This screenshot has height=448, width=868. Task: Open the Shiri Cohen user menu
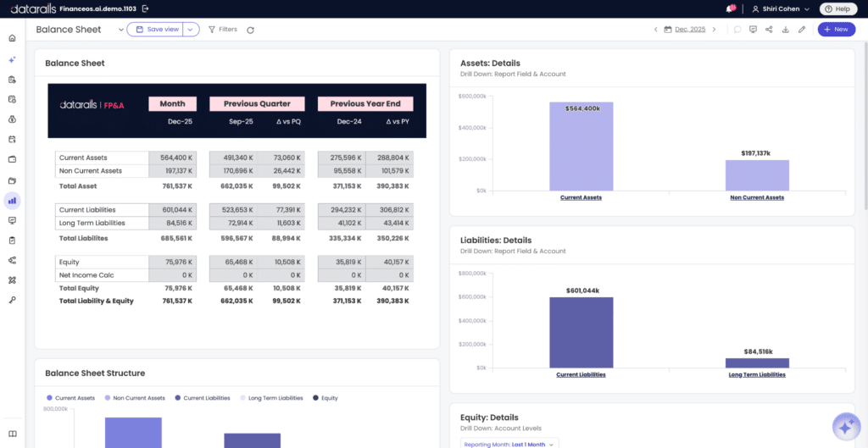pos(781,8)
